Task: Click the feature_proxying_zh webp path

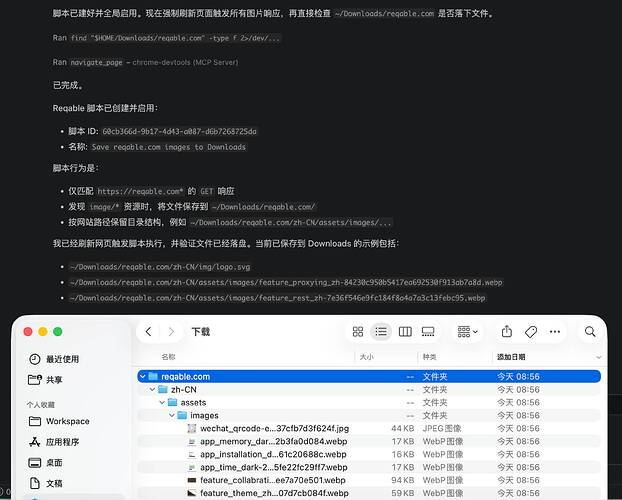Action: pos(286,282)
